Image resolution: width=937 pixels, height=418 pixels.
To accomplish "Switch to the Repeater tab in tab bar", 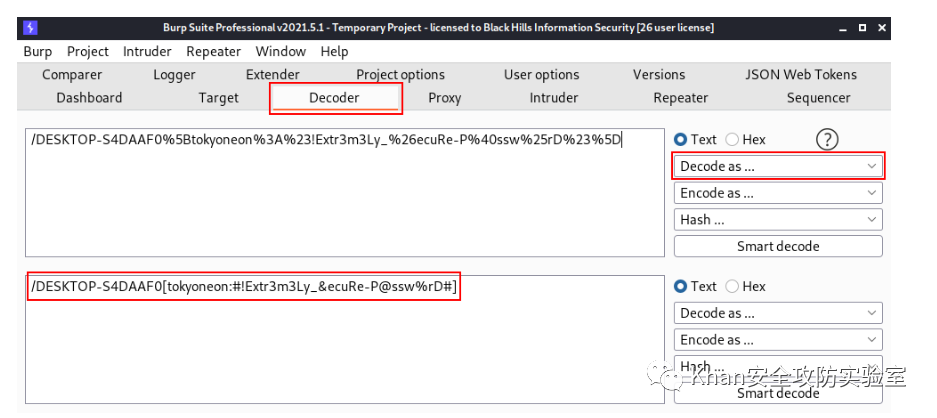I will point(681,98).
